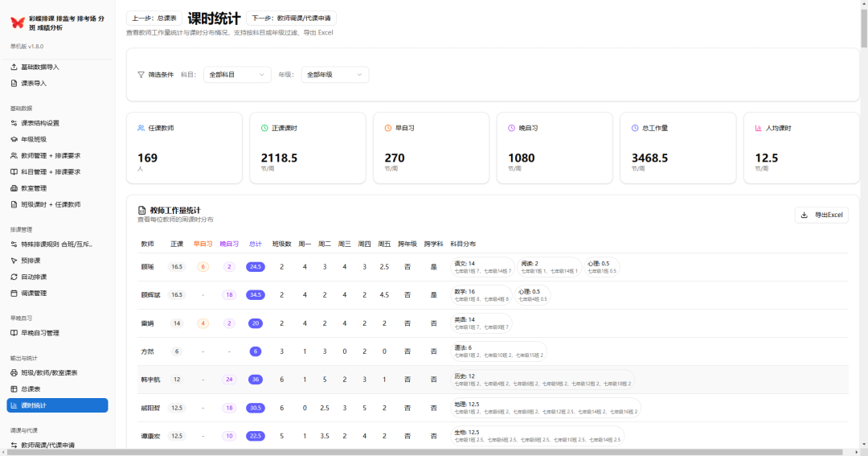
Task: Click the sliders icon beside 特殊排课规则
Action: [14, 244]
